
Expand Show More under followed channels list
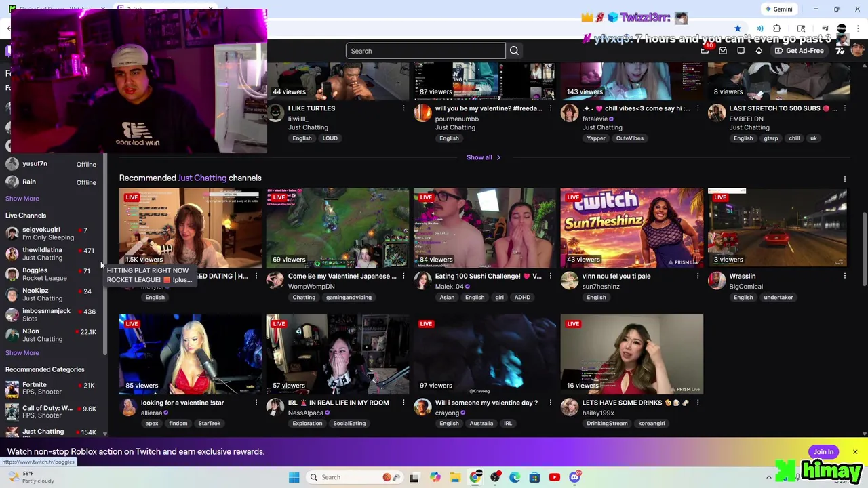click(22, 199)
